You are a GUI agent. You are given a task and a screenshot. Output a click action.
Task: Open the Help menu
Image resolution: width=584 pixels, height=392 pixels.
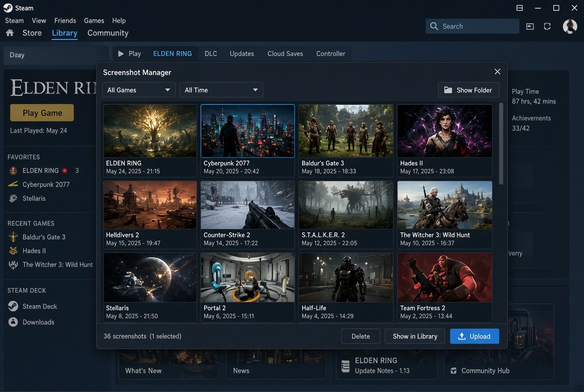119,20
